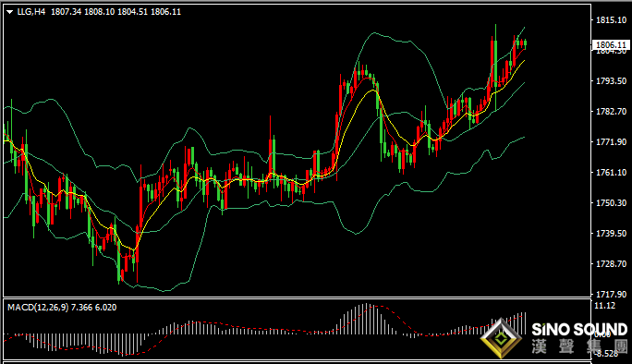
Task: Click the 1793.50 price axis label
Action: tap(611, 81)
